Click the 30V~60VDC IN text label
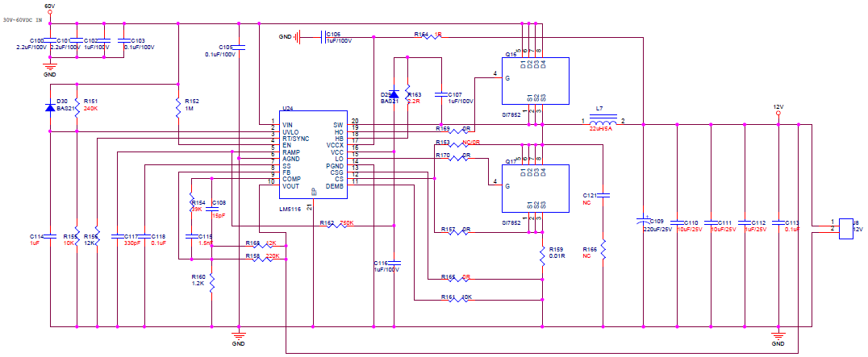Screen dimensions: 868x357 pyautogui.click(x=22, y=19)
